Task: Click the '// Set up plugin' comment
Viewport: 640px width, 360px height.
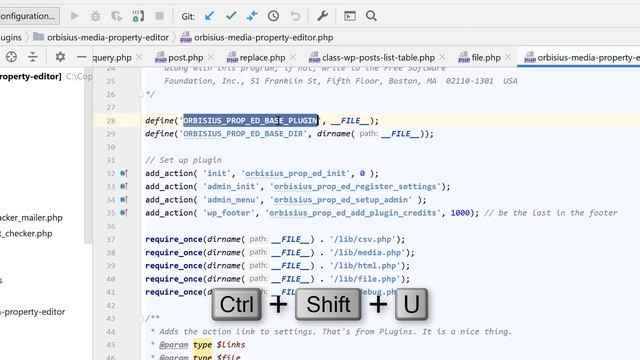Action: click(183, 160)
